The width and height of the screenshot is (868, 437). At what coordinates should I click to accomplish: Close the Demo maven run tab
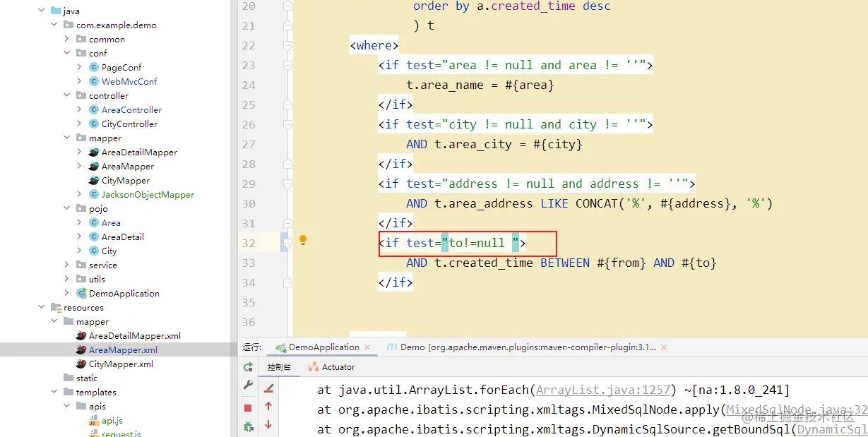coord(664,347)
